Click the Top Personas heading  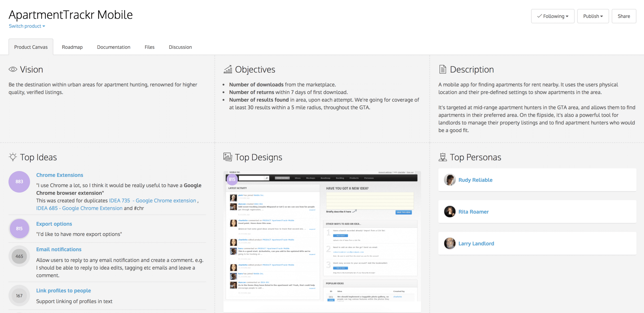click(x=475, y=157)
